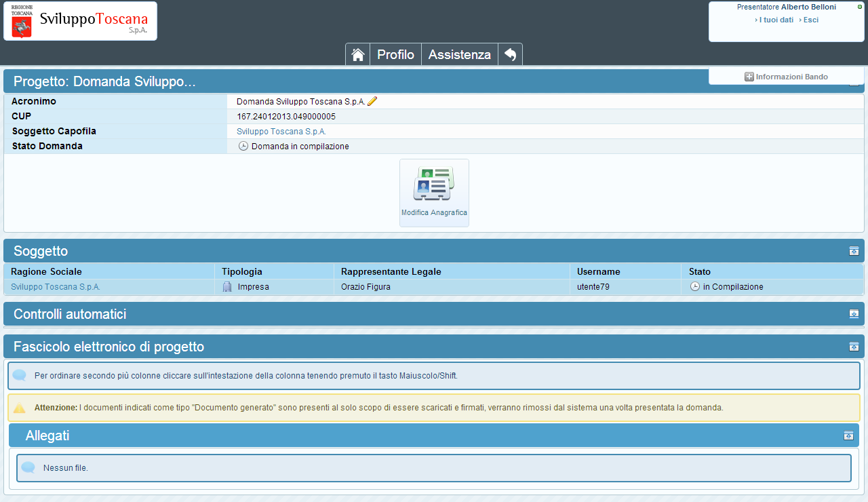The width and height of the screenshot is (868, 502).
Task: Select CUP value 167.24012013.049000005
Action: [x=286, y=116]
